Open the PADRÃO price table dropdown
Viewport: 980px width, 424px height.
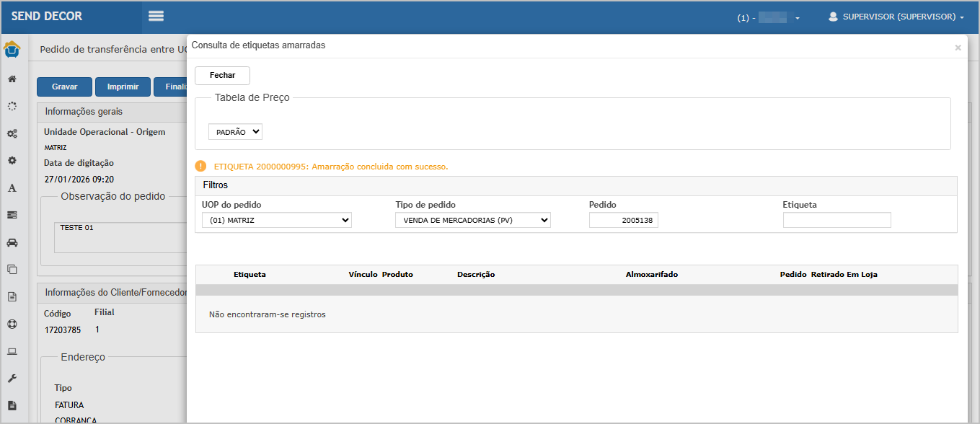pos(235,132)
